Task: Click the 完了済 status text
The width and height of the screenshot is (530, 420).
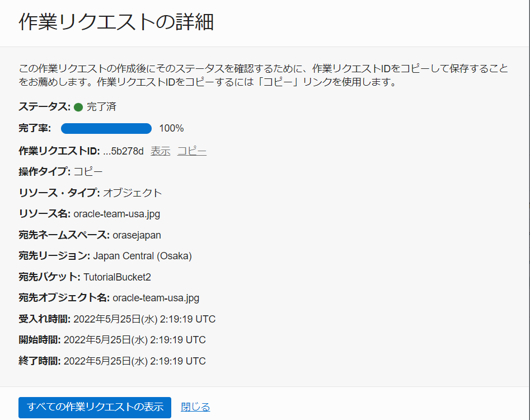Action: [x=101, y=107]
